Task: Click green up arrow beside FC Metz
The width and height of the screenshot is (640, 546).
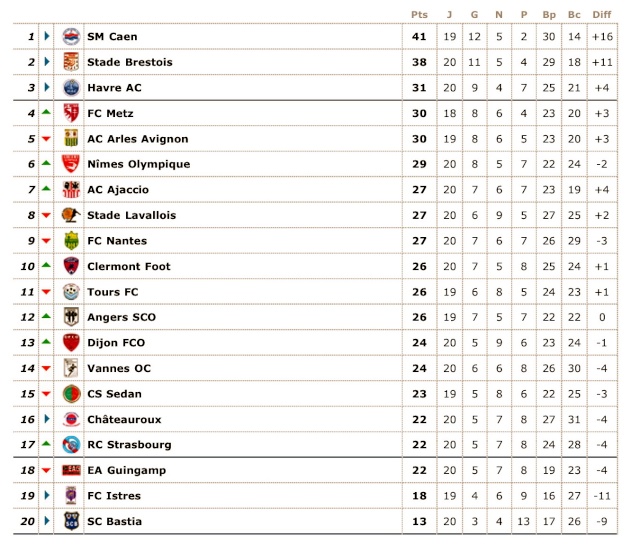Action: 46,112
